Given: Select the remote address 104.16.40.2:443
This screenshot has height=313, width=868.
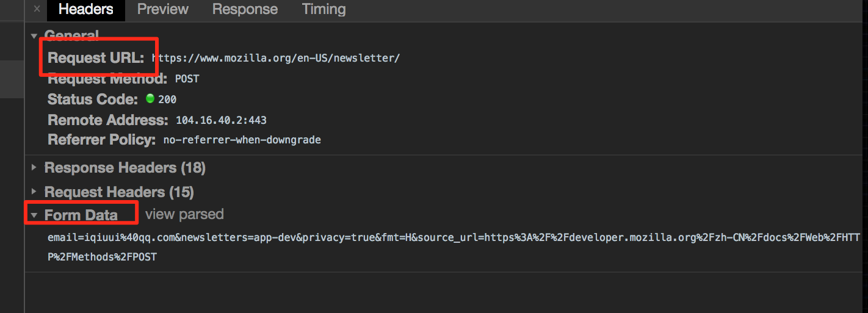Looking at the screenshot, I should click(x=221, y=120).
